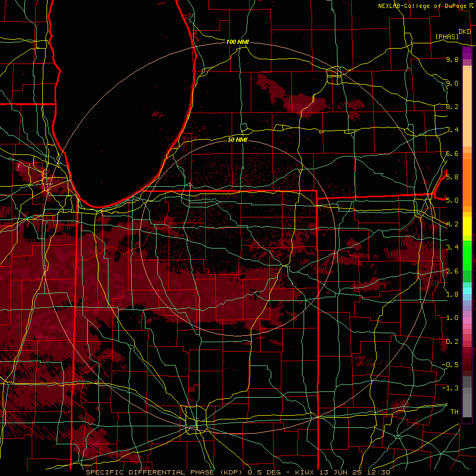Image resolution: width=476 pixels, height=476 pixels.
Task: Click the -0.5 value on color scale
Action: [450, 364]
